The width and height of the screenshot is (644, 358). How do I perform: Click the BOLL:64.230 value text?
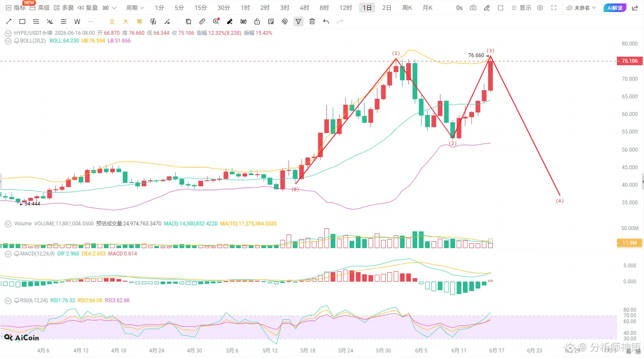(64, 41)
